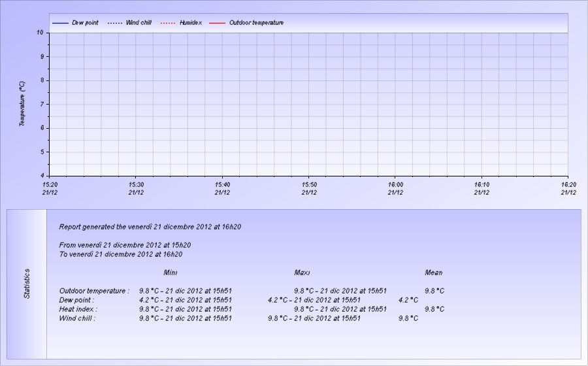The width and height of the screenshot is (588, 366).
Task: Click the Outdoor temperature Maxi value
Action: coord(340,291)
